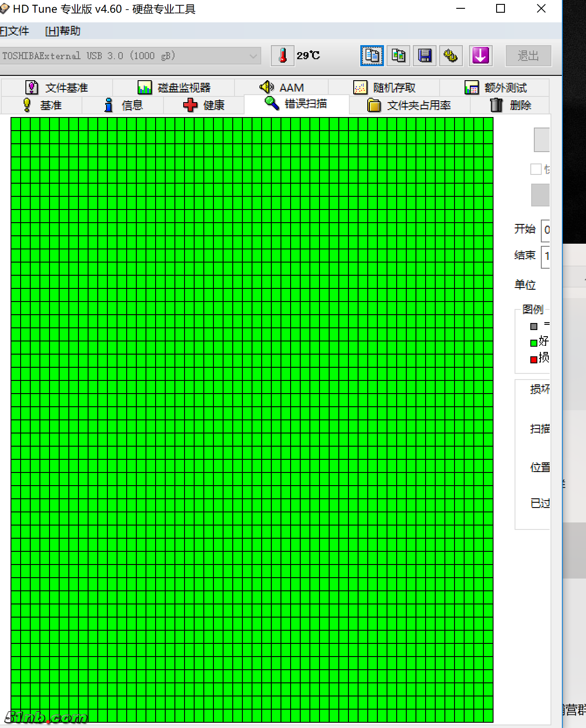The image size is (586, 728).
Task: Click the save floppy disk icon
Action: pyautogui.click(x=425, y=56)
